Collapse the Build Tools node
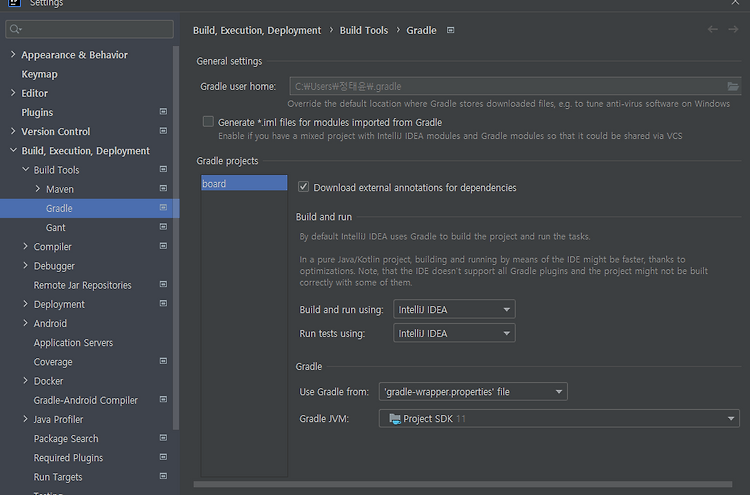Viewport: 750px width, 495px height. click(25, 169)
